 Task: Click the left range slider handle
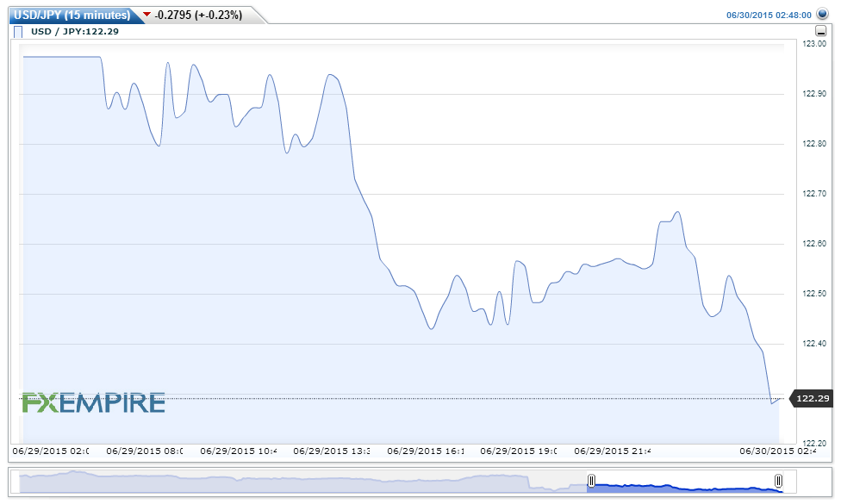(591, 481)
